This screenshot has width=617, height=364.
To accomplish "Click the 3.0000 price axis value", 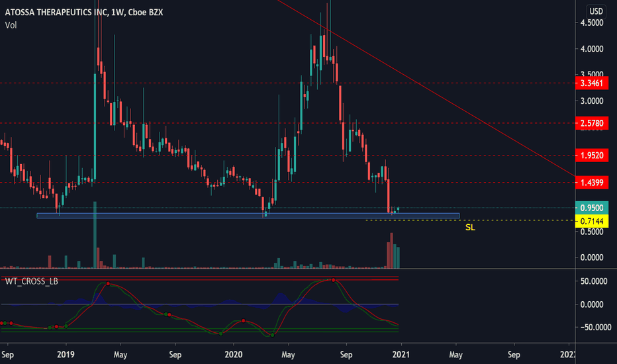I will coord(592,101).
